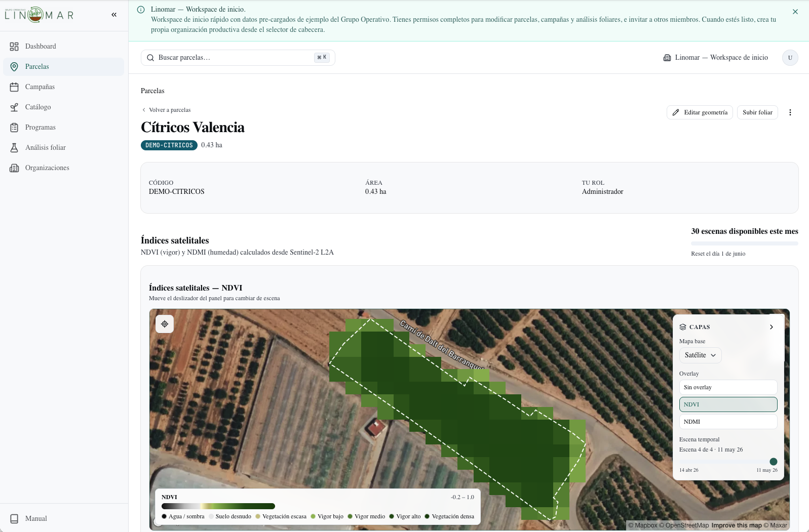Click the Escena 4 de 4 label
Image resolution: width=809 pixels, height=532 pixels.
point(711,450)
